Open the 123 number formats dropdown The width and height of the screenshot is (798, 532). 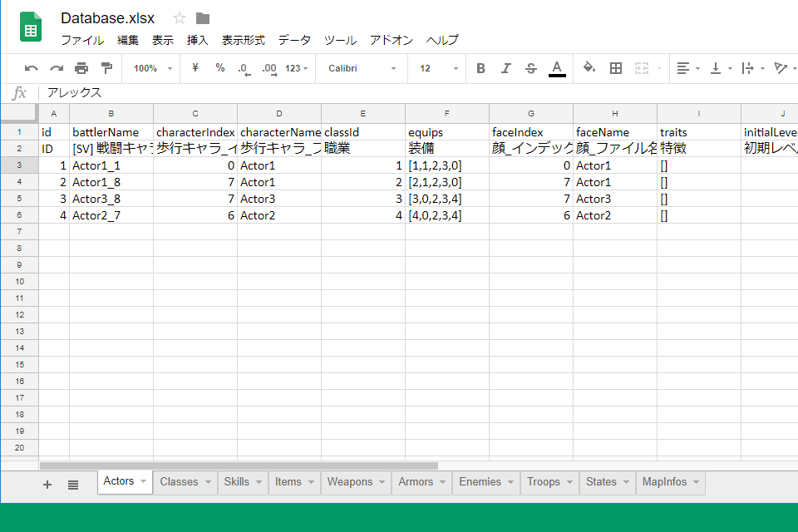pyautogui.click(x=296, y=68)
